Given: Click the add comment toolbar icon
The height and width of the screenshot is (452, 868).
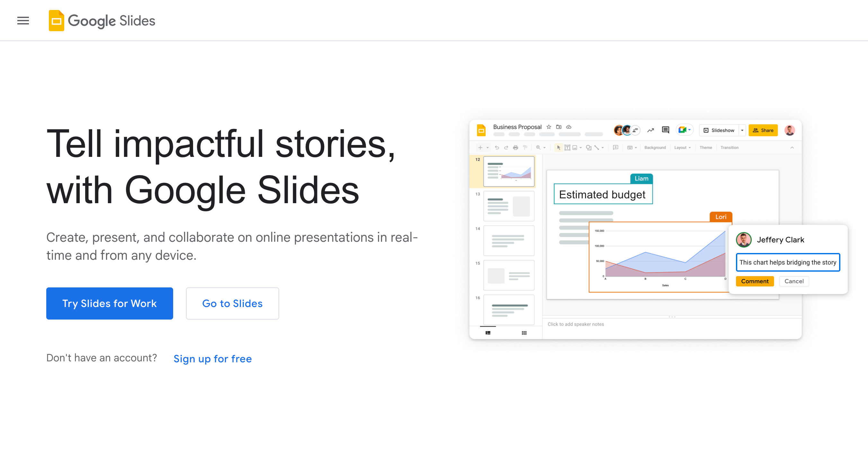Looking at the screenshot, I should click(615, 148).
